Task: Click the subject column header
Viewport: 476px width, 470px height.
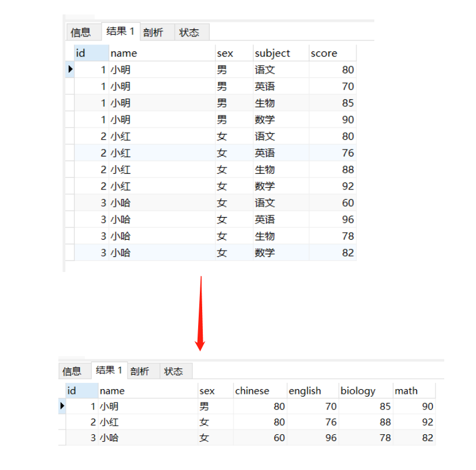Action: [281, 53]
